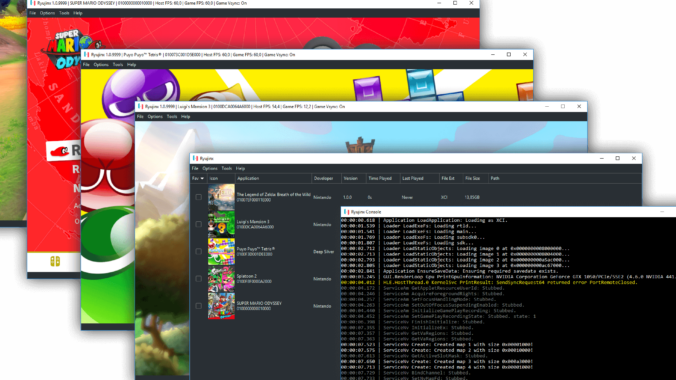Viewport: 676px width, 380px height.
Task: Open the File menu in the Luigi's Mansion 3 window
Action: [140, 116]
